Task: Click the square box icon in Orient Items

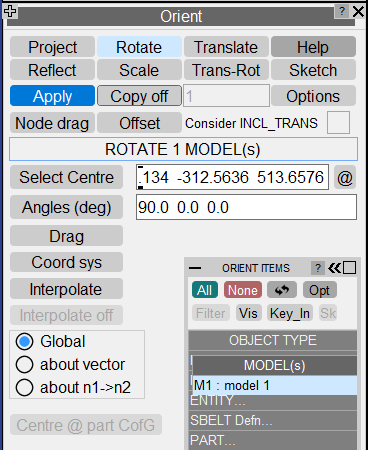Action: 349,268
